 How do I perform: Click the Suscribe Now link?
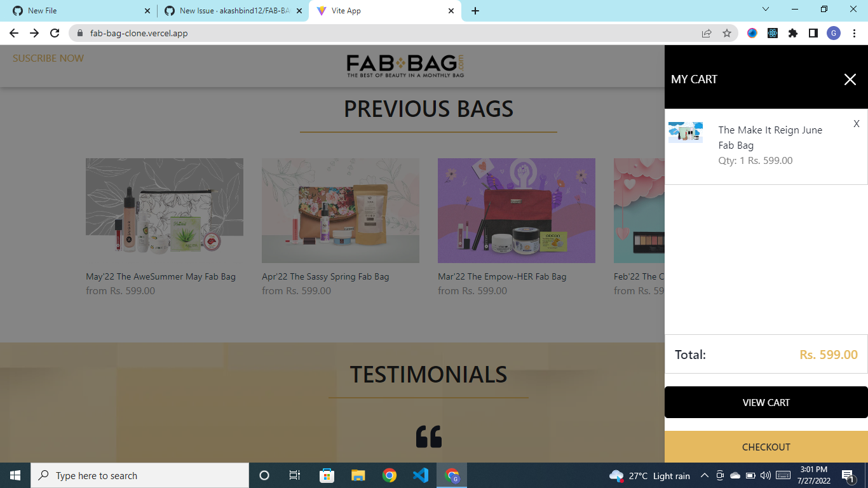(48, 58)
